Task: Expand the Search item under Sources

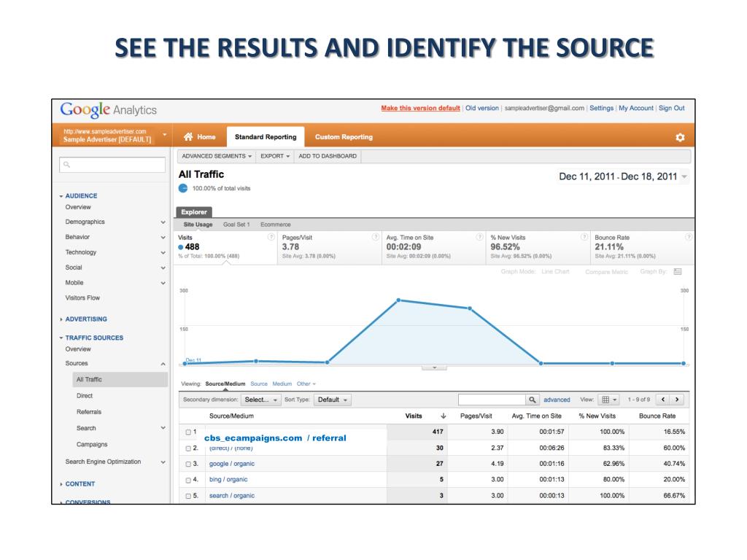Action: [x=163, y=428]
